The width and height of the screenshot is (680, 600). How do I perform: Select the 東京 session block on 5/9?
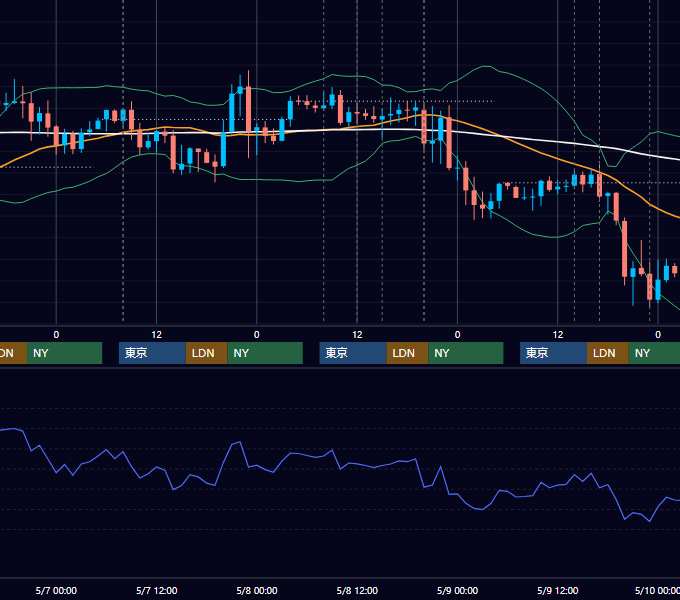click(553, 353)
